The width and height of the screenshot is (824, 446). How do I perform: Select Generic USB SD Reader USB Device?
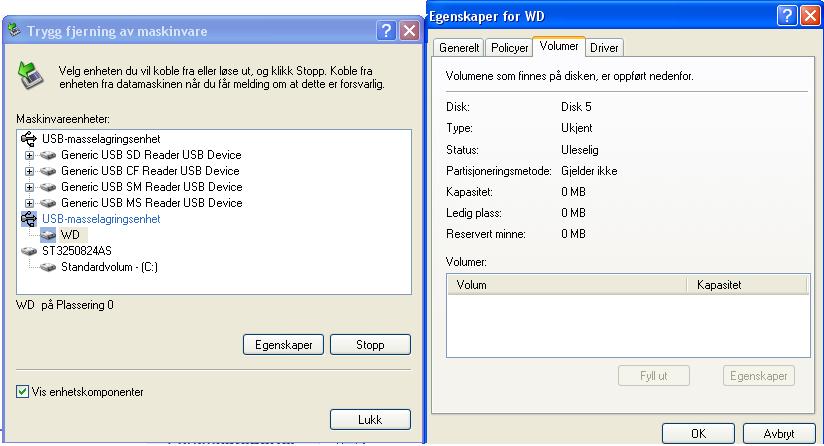coord(151,155)
